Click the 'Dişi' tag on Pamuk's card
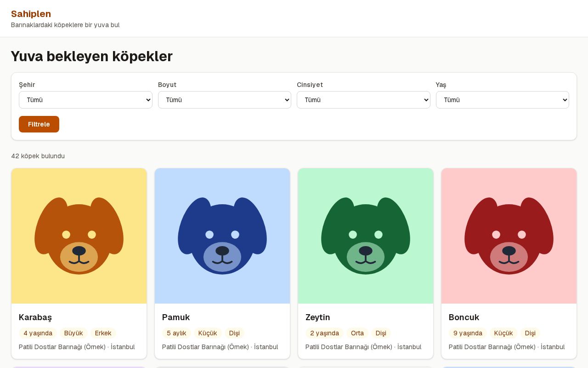Viewport: 588px width, 368px height. tap(234, 333)
